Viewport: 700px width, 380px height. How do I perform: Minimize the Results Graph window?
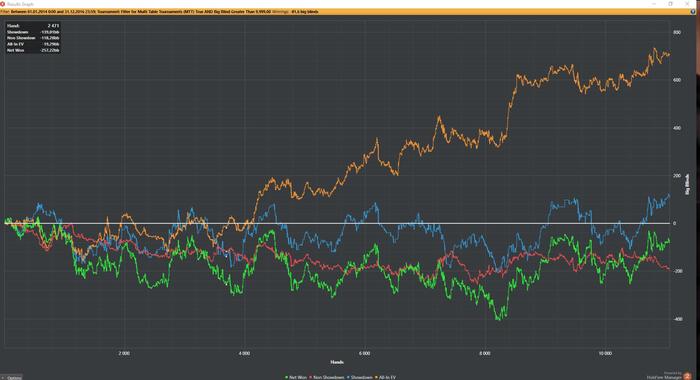[x=654, y=4]
